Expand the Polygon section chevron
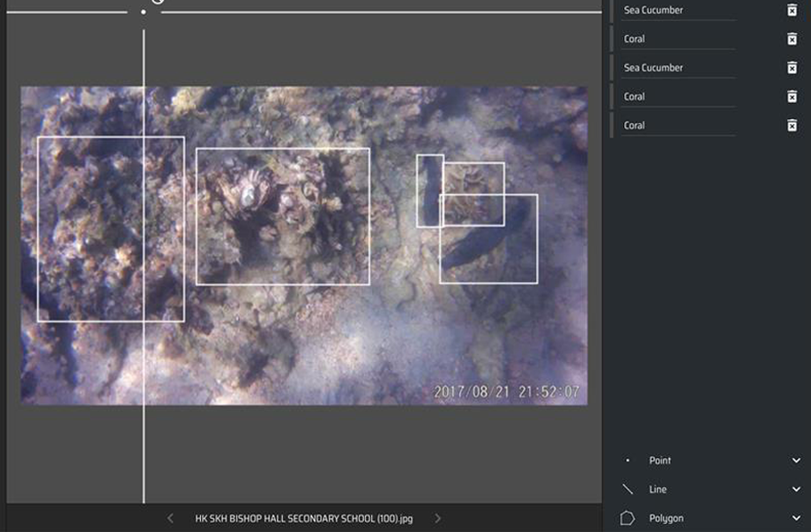 tap(796, 519)
